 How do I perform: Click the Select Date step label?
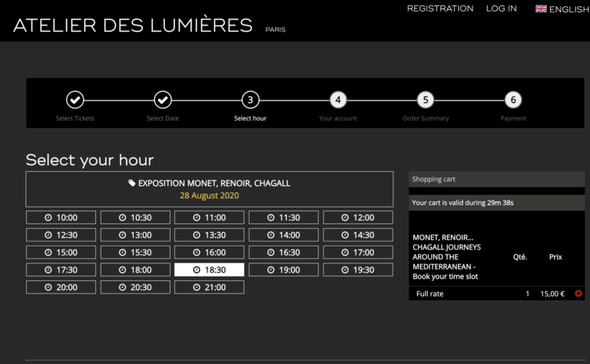(163, 118)
